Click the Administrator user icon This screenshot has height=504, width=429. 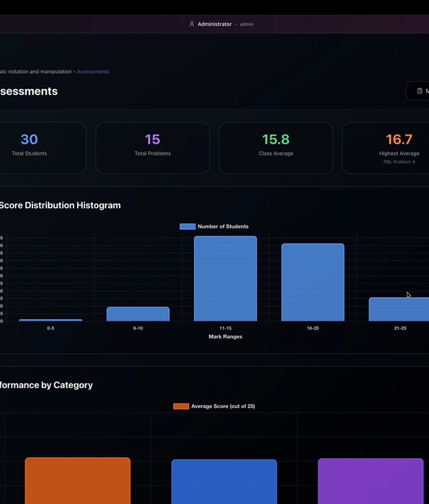click(x=192, y=24)
